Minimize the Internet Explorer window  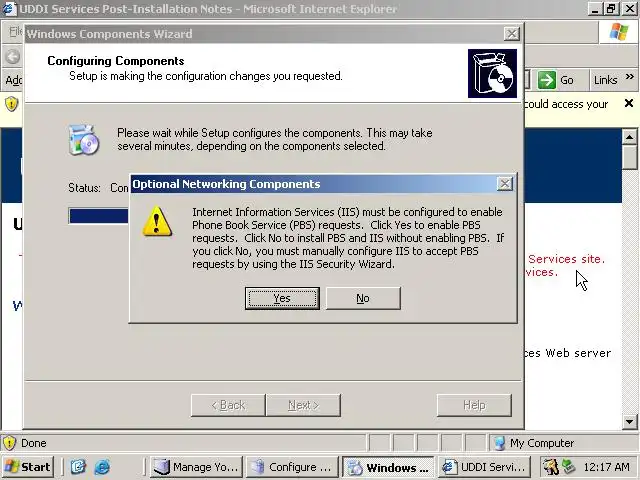(595, 9)
